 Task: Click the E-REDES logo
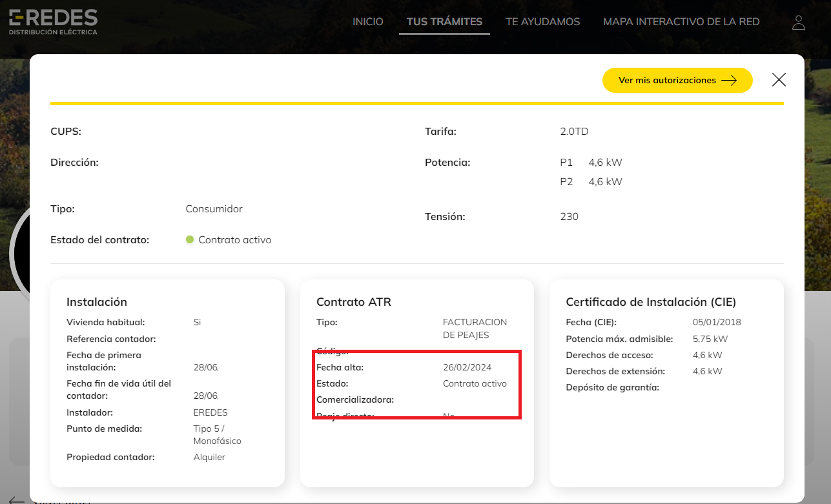click(54, 22)
